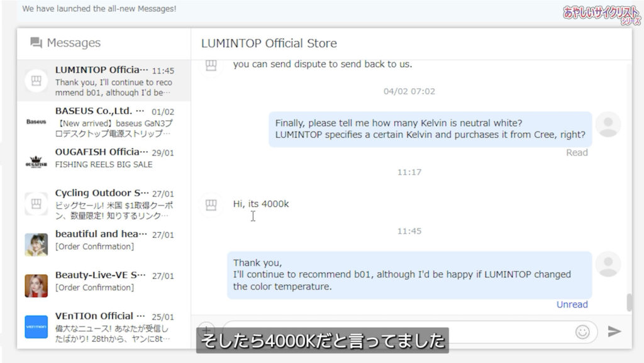
Task: Click the Unread status link
Action: [x=572, y=304]
